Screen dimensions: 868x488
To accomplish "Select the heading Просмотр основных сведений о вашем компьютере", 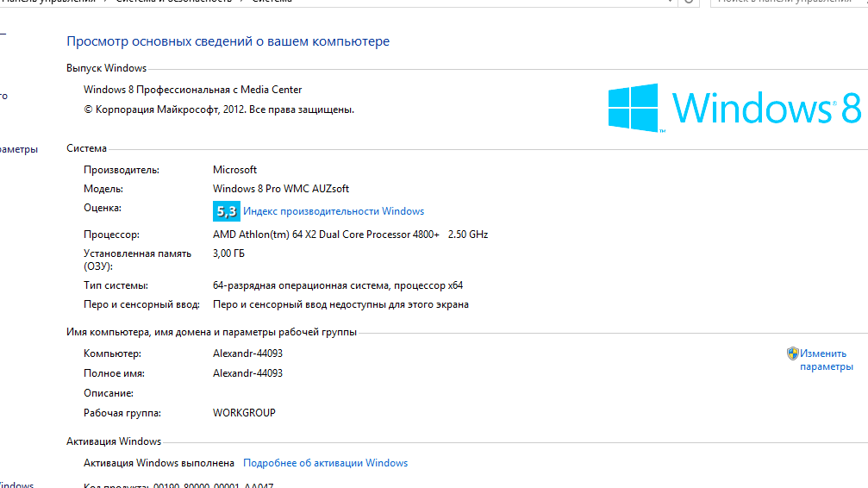I will pyautogui.click(x=228, y=41).
